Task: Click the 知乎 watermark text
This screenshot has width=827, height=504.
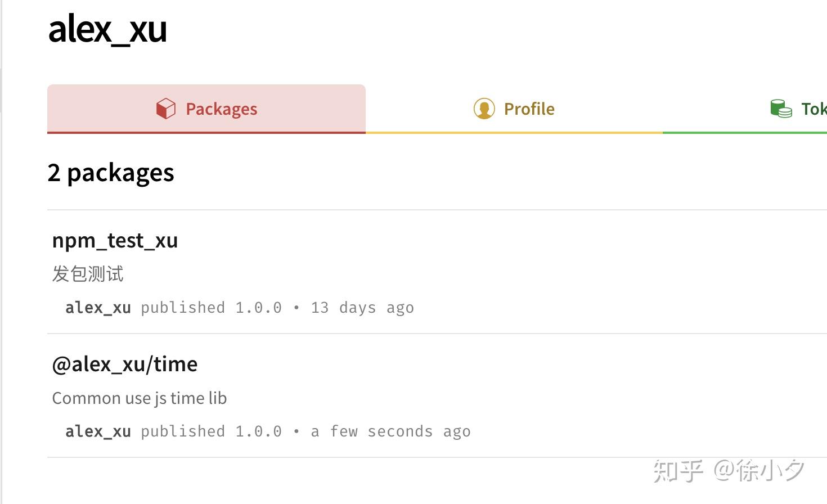Action: (678, 471)
